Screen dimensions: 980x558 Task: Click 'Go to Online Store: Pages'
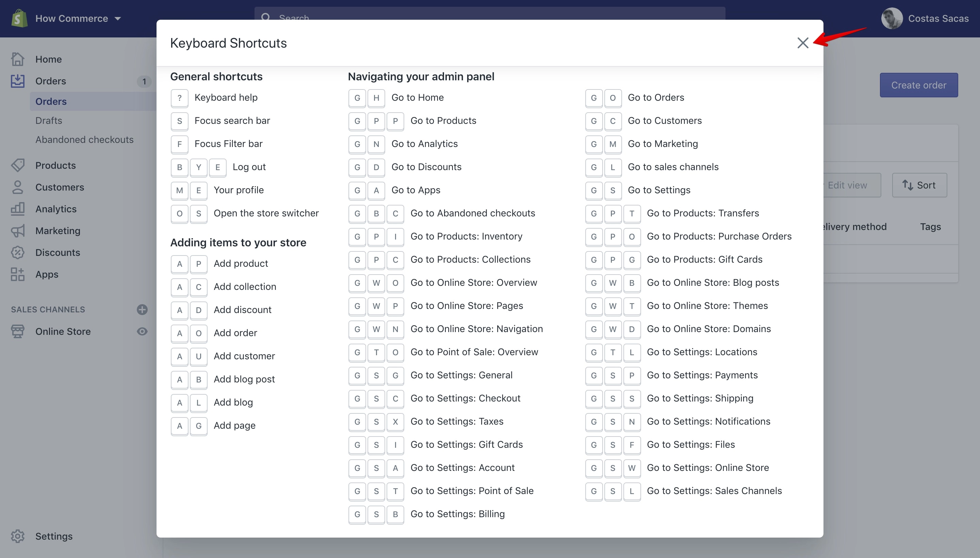pos(467,306)
